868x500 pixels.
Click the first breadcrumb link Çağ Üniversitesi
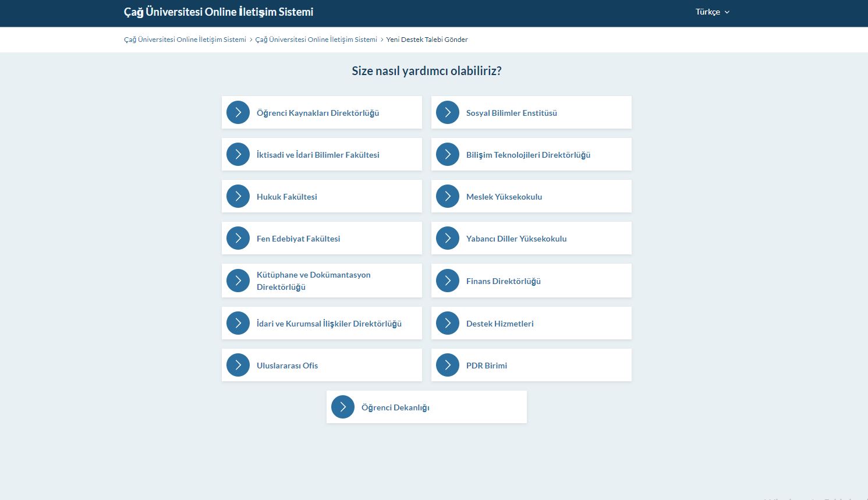pyautogui.click(x=185, y=40)
